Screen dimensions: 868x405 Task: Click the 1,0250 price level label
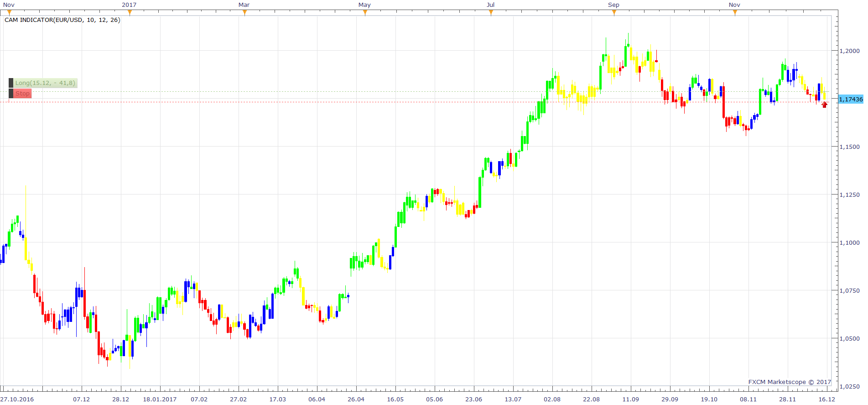[x=849, y=386]
